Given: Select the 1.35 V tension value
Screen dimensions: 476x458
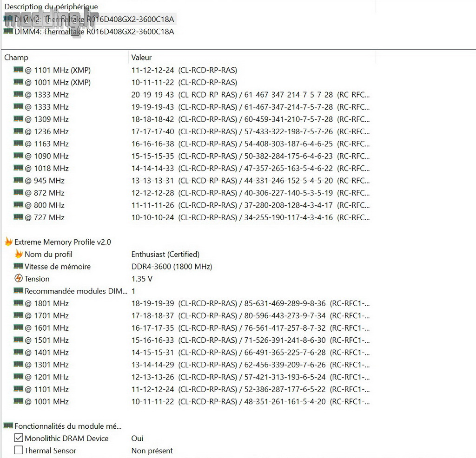Looking at the screenshot, I should pos(142,279).
